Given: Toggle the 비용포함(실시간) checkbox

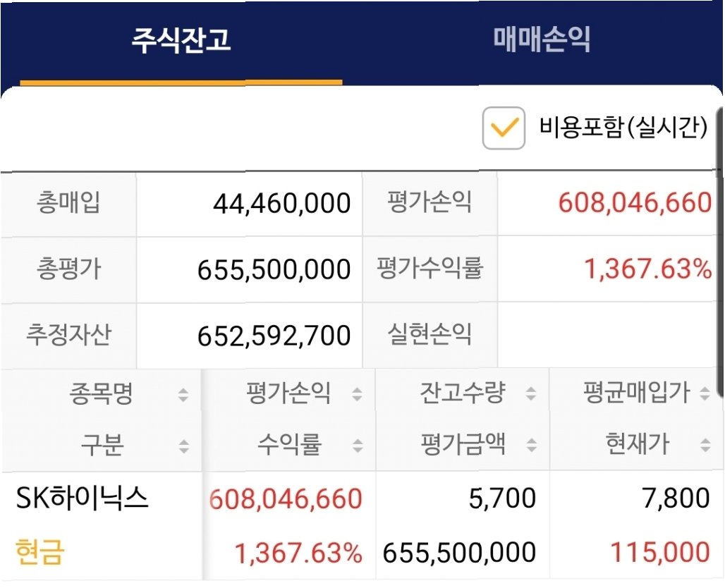Looking at the screenshot, I should [504, 128].
